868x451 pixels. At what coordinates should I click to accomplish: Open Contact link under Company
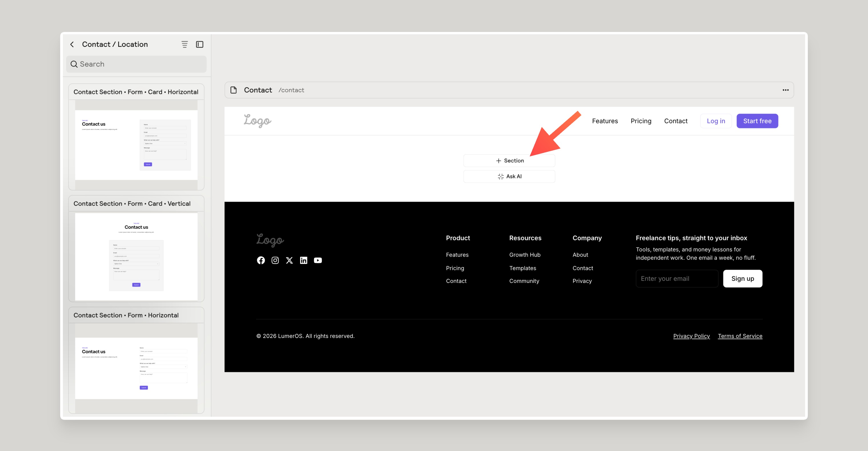pos(582,268)
